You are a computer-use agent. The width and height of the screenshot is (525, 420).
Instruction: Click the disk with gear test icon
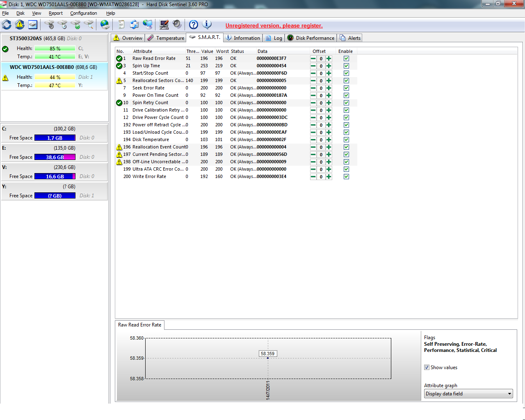(x=49, y=25)
